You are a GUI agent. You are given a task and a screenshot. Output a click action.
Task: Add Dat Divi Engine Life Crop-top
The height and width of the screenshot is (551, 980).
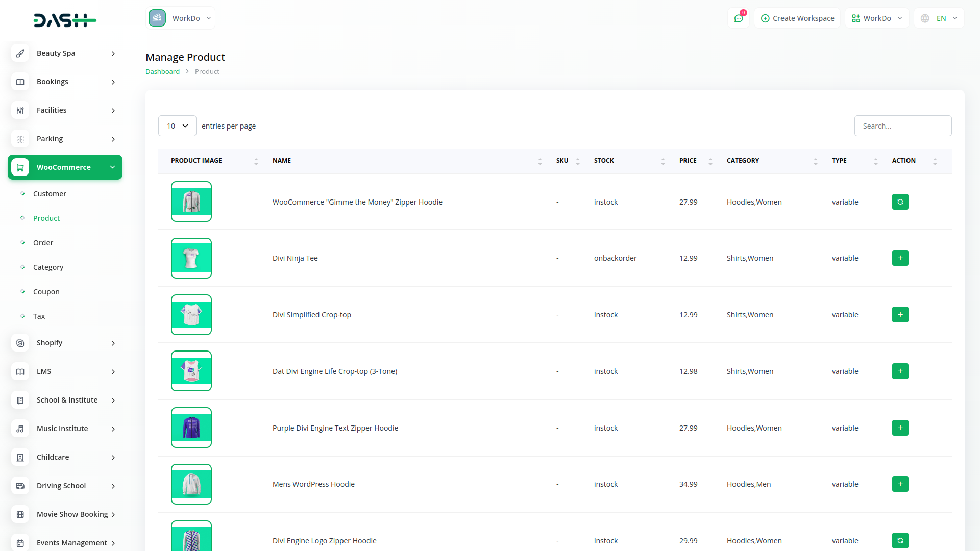pos(900,371)
